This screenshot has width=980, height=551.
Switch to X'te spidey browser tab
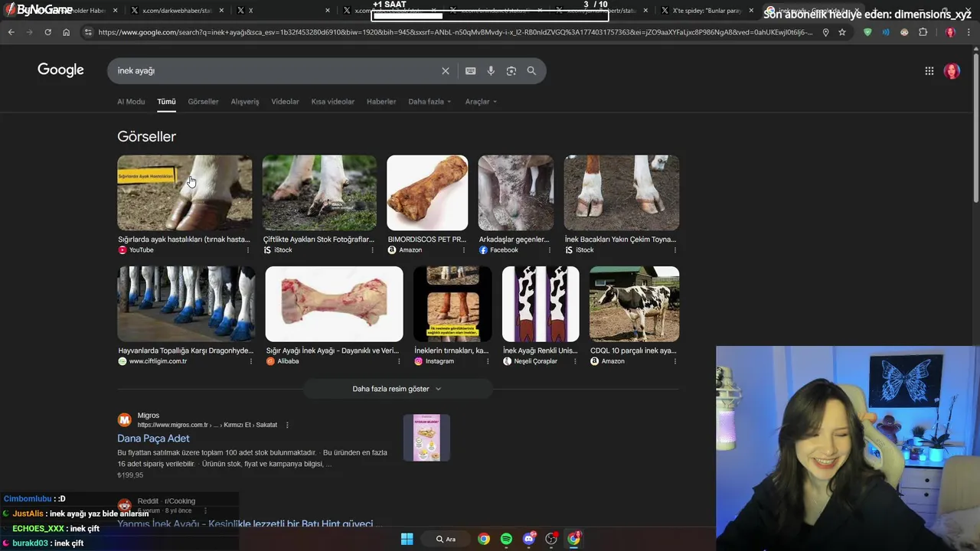[x=707, y=11]
